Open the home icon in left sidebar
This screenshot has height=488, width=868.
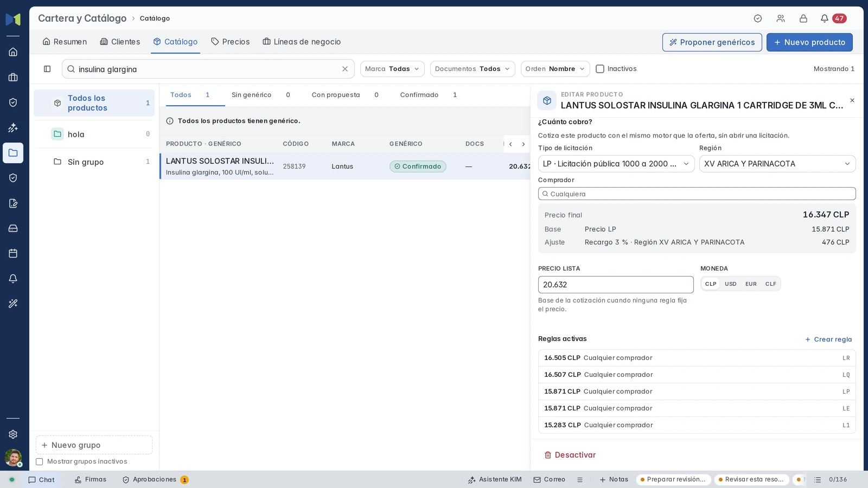click(13, 52)
